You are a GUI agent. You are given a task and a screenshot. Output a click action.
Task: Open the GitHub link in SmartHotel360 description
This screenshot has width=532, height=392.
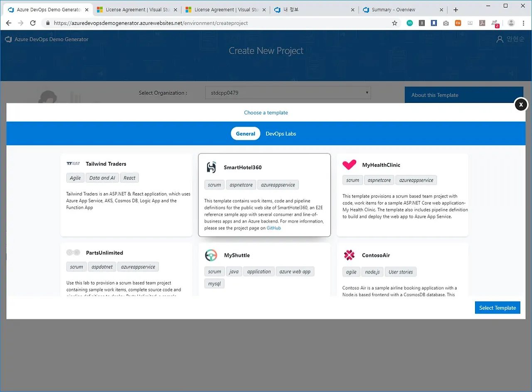274,228
